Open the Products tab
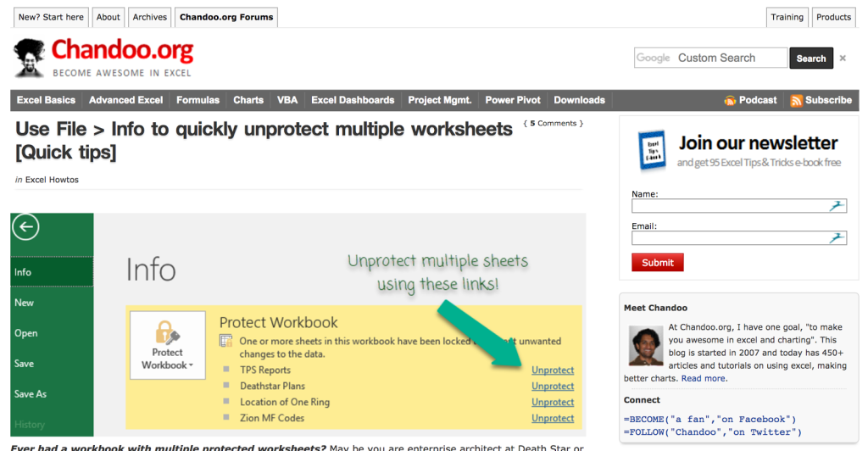This screenshot has width=868, height=451. coord(833,17)
